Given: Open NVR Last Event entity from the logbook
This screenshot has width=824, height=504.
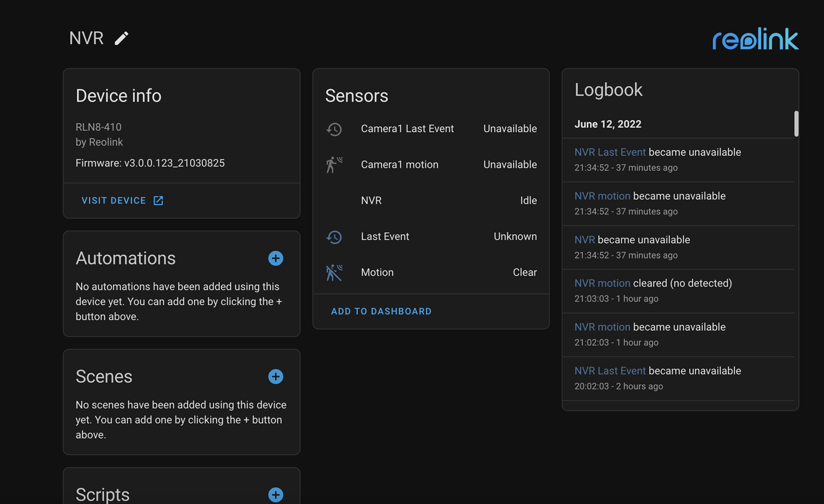Looking at the screenshot, I should (x=610, y=152).
